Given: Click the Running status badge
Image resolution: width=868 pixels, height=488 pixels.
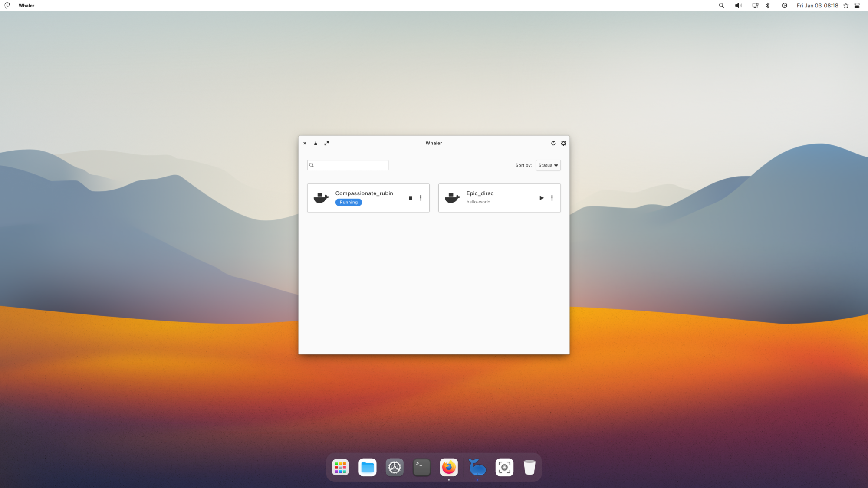Looking at the screenshot, I should tap(349, 203).
